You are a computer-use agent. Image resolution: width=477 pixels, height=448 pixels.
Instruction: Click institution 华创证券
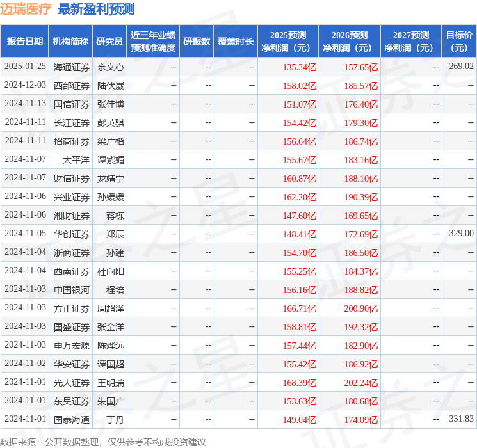click(72, 234)
